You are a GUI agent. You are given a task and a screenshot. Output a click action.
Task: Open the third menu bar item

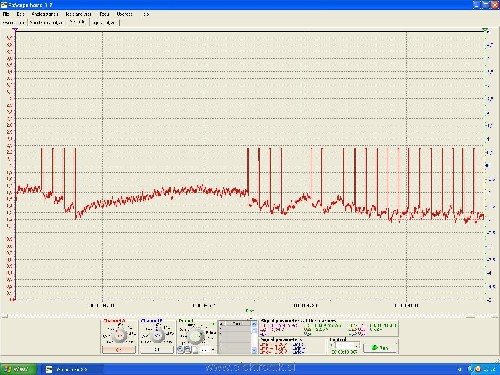45,14
